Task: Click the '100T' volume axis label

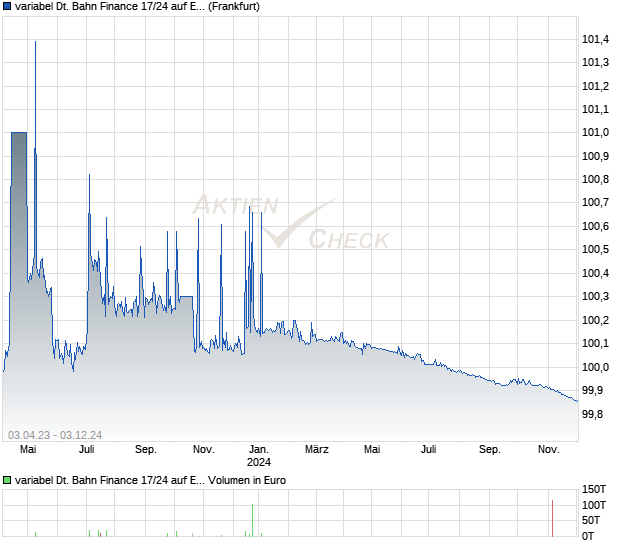Action: click(594, 505)
